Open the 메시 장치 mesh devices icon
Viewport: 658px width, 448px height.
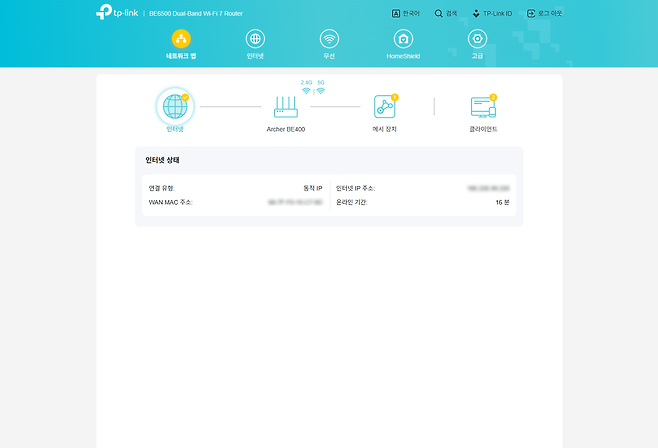[x=385, y=107]
